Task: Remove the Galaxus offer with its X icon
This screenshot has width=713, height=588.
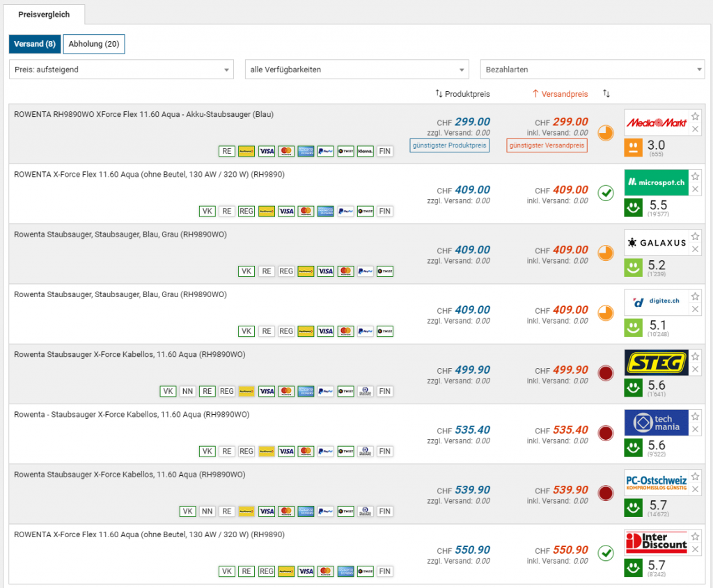Action: click(x=695, y=249)
